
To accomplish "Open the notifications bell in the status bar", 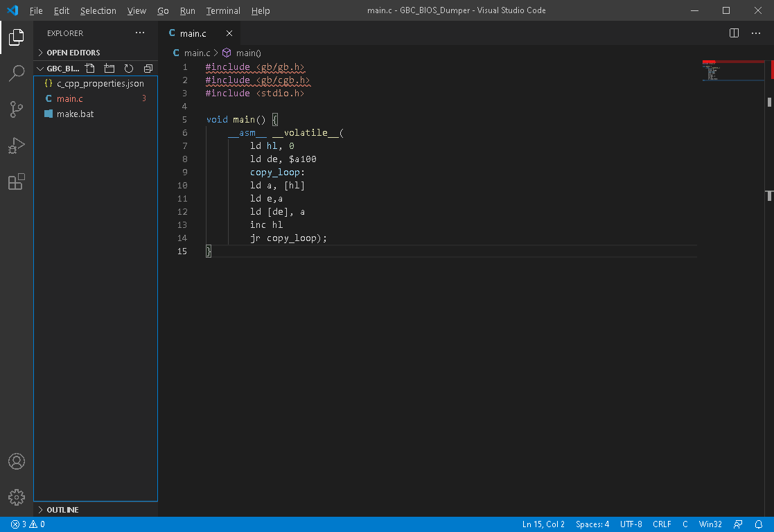I will (759, 524).
